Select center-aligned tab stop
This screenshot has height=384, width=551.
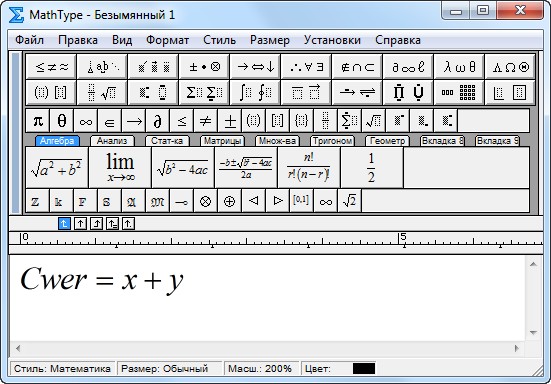(x=80, y=223)
